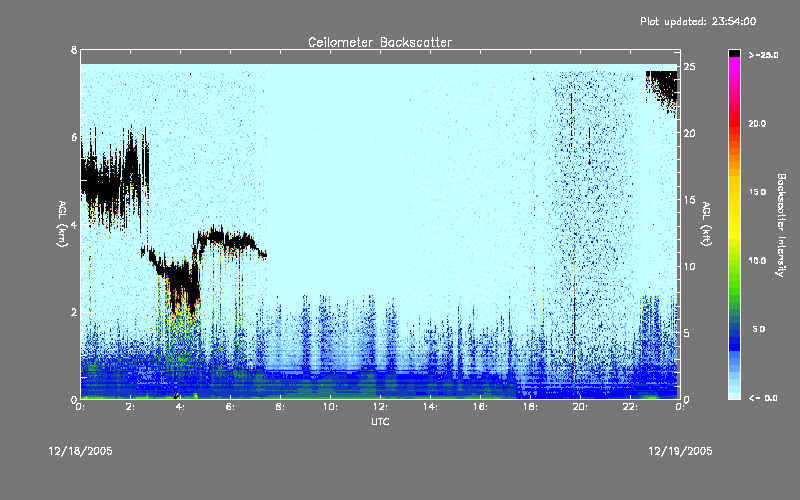Screen dimensions: 800x500
Task: Click the '22:' UTC hour tick label
Action: (630, 407)
